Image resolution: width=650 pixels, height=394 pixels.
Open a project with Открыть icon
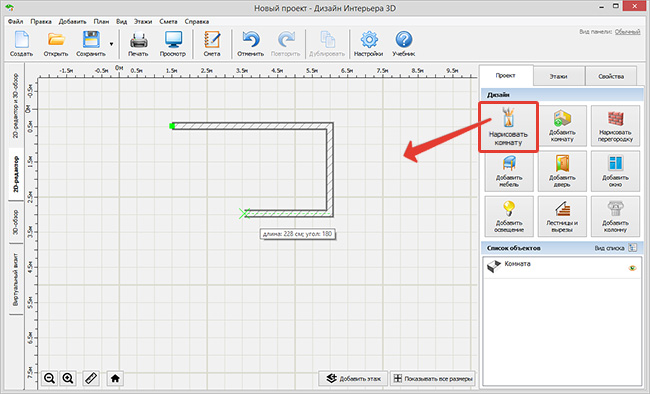(x=56, y=43)
